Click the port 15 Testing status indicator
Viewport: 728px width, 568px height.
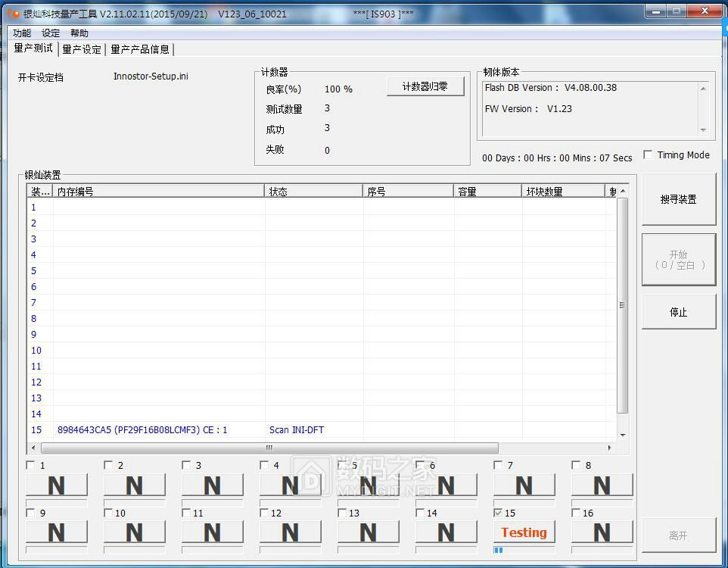[524, 532]
